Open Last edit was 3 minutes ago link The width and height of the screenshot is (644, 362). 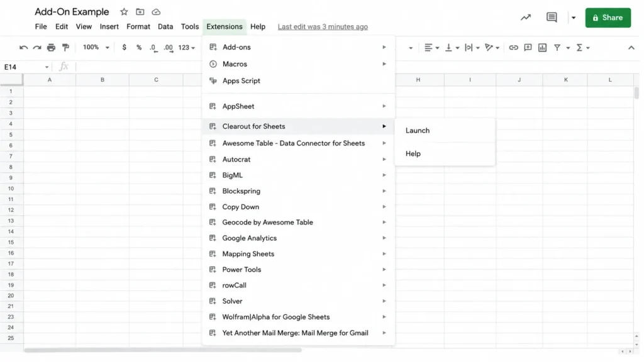(323, 26)
